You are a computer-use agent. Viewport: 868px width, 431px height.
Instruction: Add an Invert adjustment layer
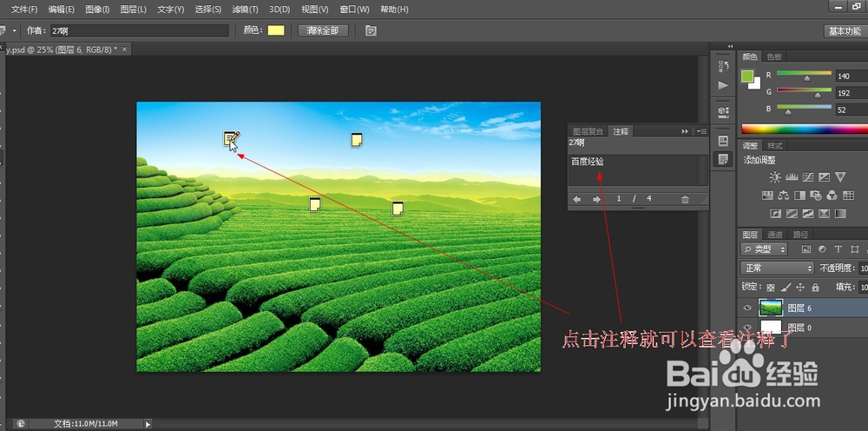(x=775, y=213)
